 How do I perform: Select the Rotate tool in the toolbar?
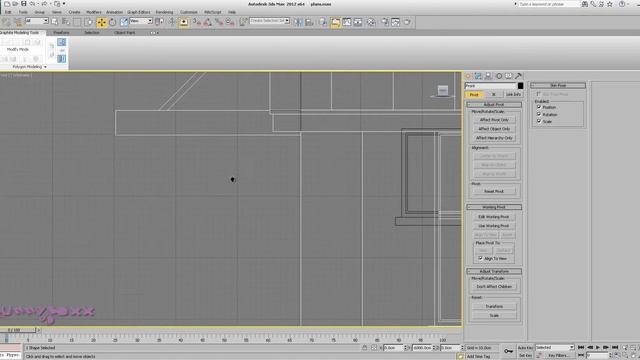pos(113,22)
